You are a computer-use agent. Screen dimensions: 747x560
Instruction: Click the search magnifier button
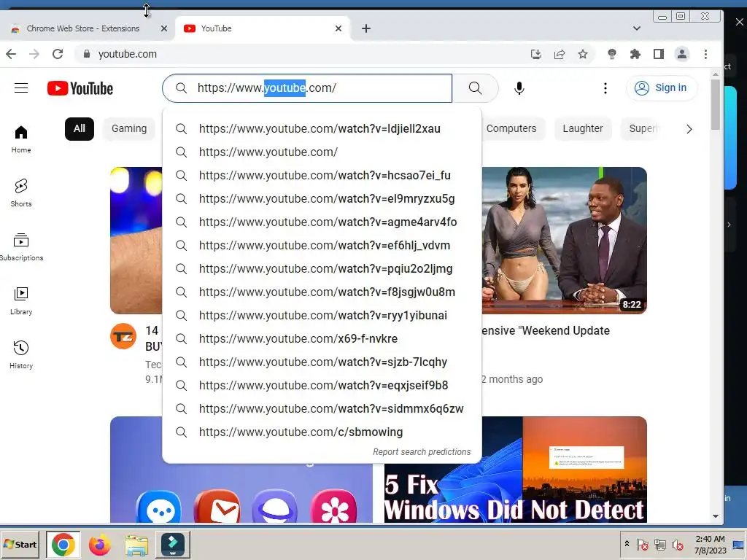click(475, 88)
